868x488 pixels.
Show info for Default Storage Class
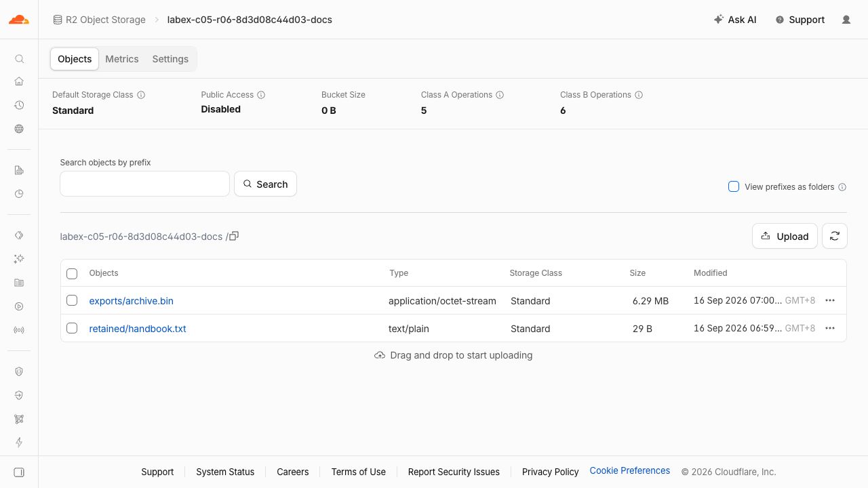[x=141, y=95]
